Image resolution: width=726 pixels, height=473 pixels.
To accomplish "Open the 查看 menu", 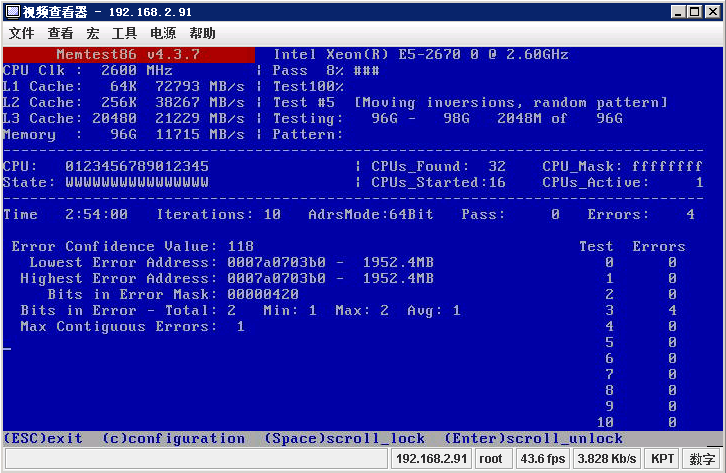I will pyautogui.click(x=60, y=33).
